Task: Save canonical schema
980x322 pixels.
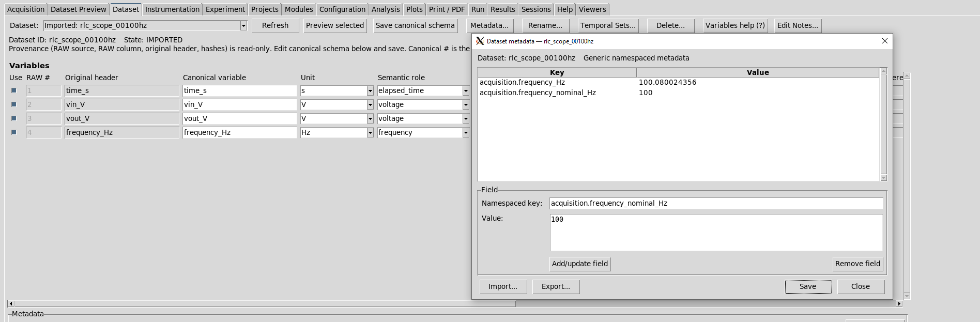Action: pyautogui.click(x=415, y=25)
